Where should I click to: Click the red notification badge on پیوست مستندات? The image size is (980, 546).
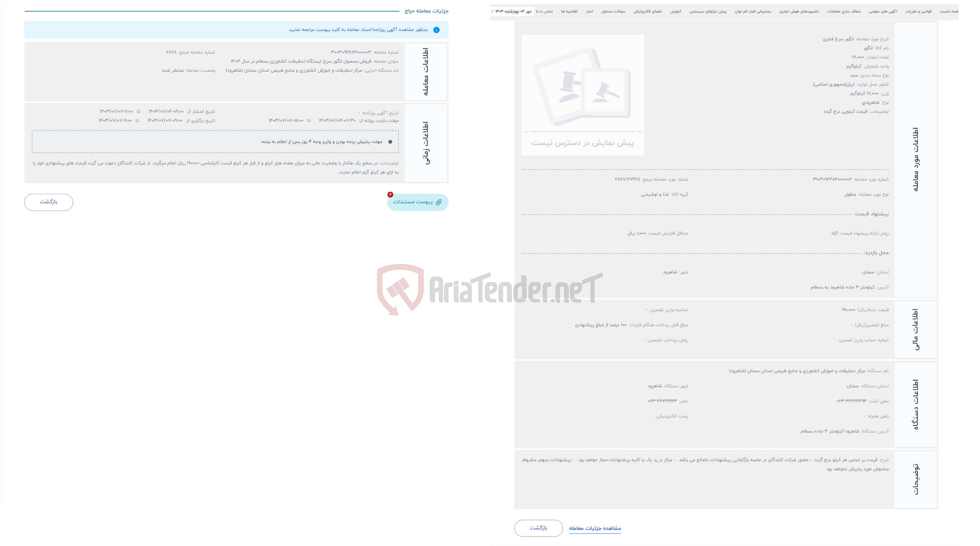pyautogui.click(x=389, y=195)
